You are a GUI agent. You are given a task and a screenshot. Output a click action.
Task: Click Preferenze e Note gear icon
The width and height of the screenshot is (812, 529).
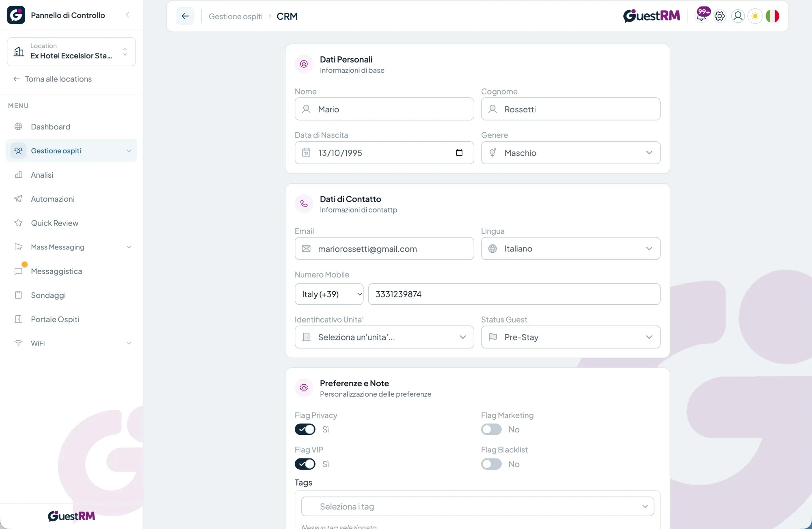(304, 388)
